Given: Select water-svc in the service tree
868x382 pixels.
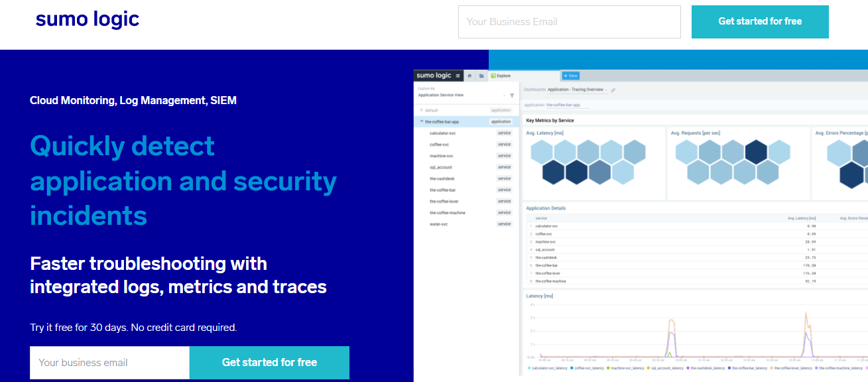Looking at the screenshot, I should pyautogui.click(x=439, y=224).
